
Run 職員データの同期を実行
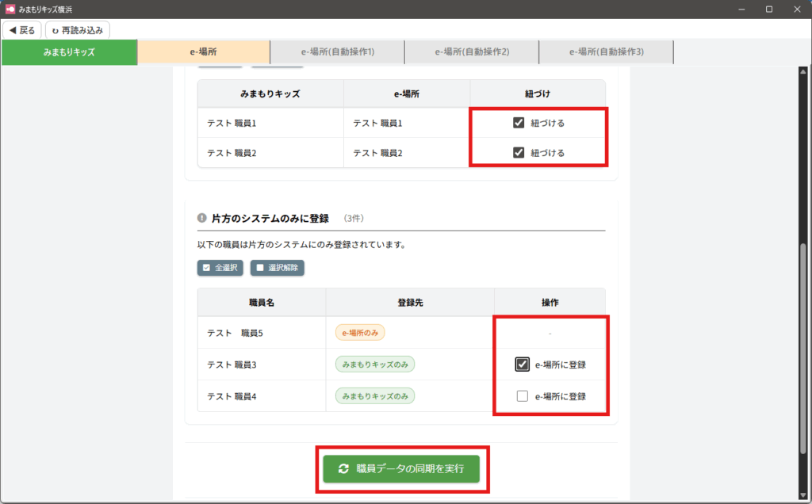click(401, 468)
